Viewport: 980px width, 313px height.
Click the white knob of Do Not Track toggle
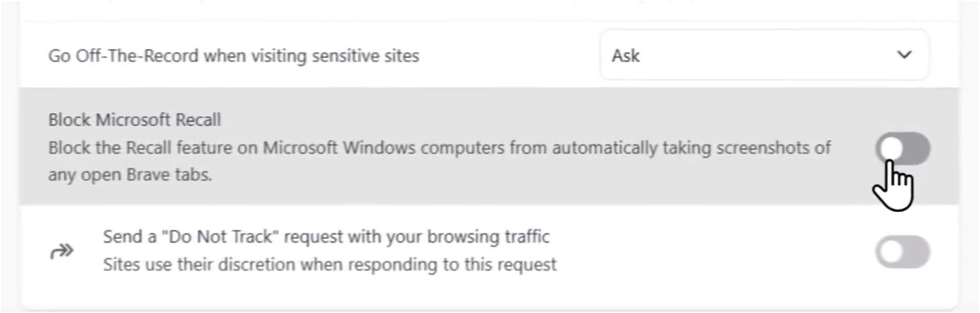click(891, 252)
